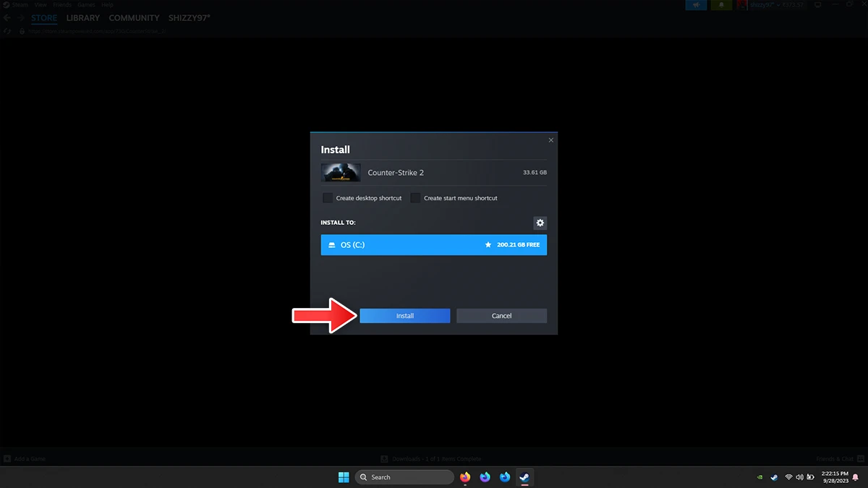Open the View menu
This screenshot has width=868, height=488.
tap(41, 4)
